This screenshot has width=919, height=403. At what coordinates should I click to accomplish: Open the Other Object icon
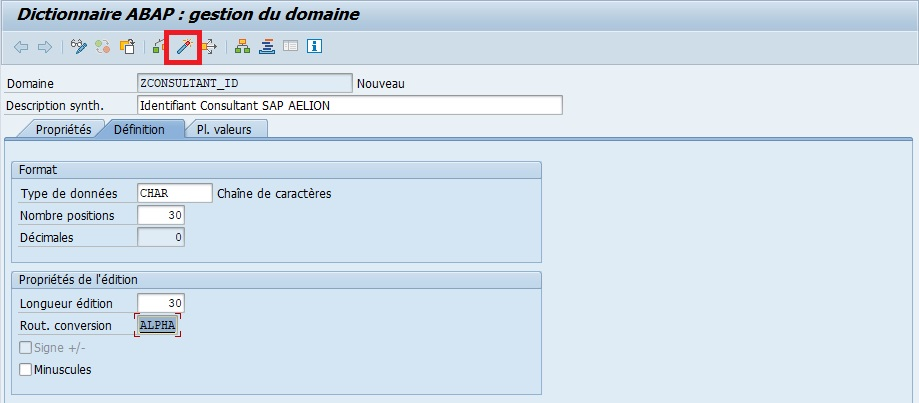(x=127, y=47)
